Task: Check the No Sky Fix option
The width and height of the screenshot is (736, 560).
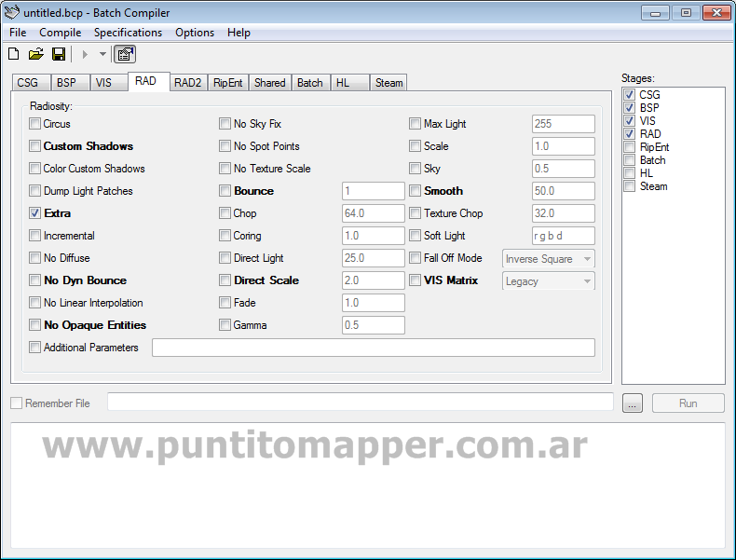Action: 225,124
